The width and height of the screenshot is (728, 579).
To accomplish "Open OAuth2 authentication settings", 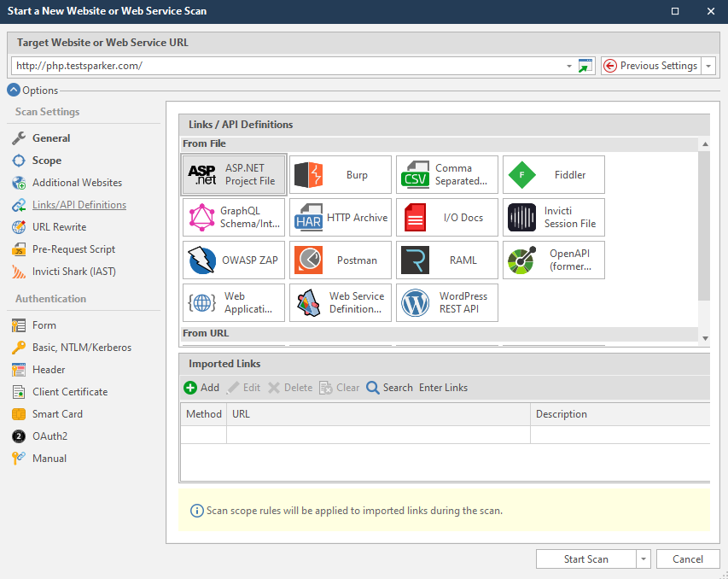I will click(50, 436).
